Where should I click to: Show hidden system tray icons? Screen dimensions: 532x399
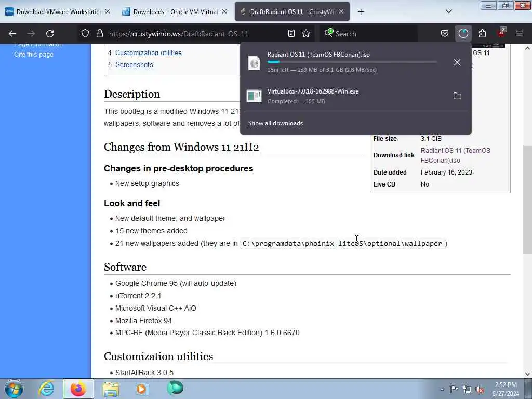click(442, 389)
